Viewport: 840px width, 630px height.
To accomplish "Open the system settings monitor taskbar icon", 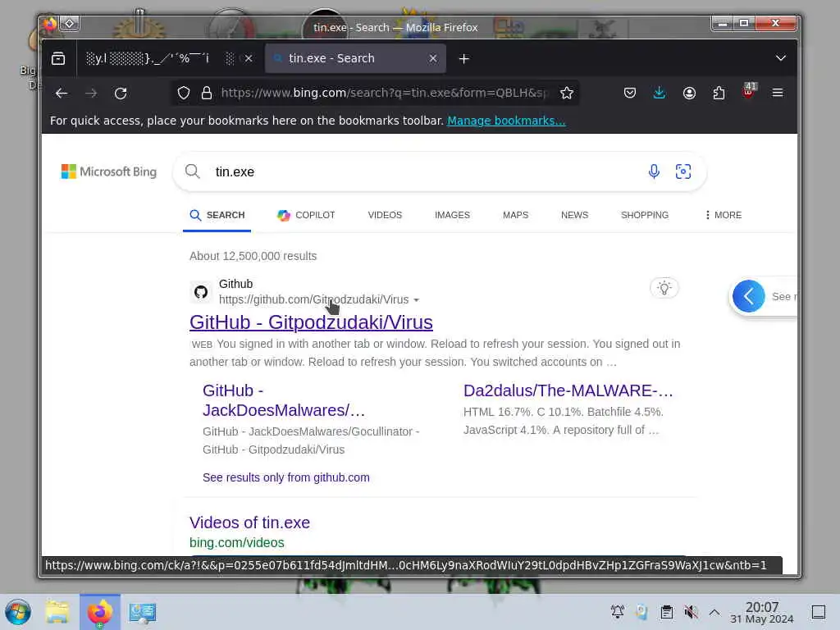I will (x=143, y=612).
